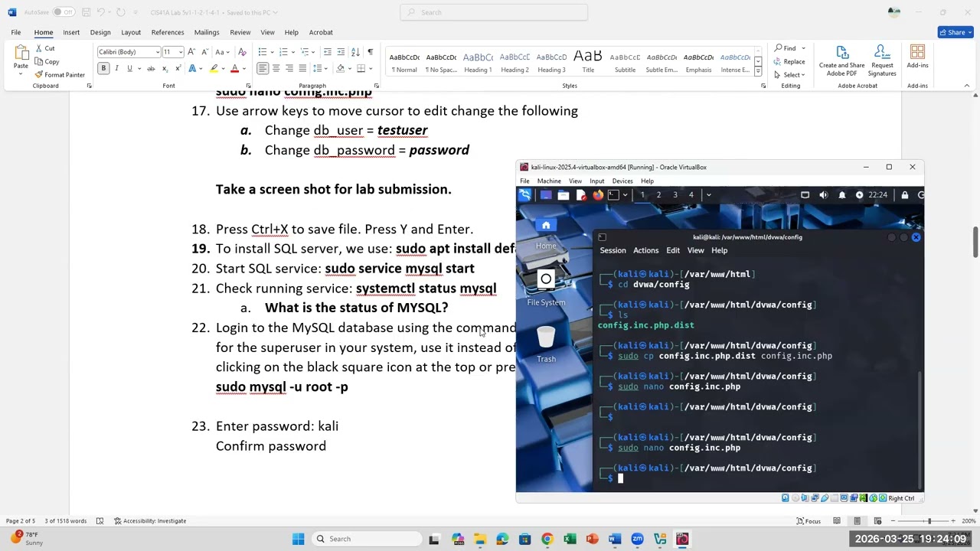Screen dimensions: 980x551
Task: Toggle Italic formatting
Action: pos(116,68)
